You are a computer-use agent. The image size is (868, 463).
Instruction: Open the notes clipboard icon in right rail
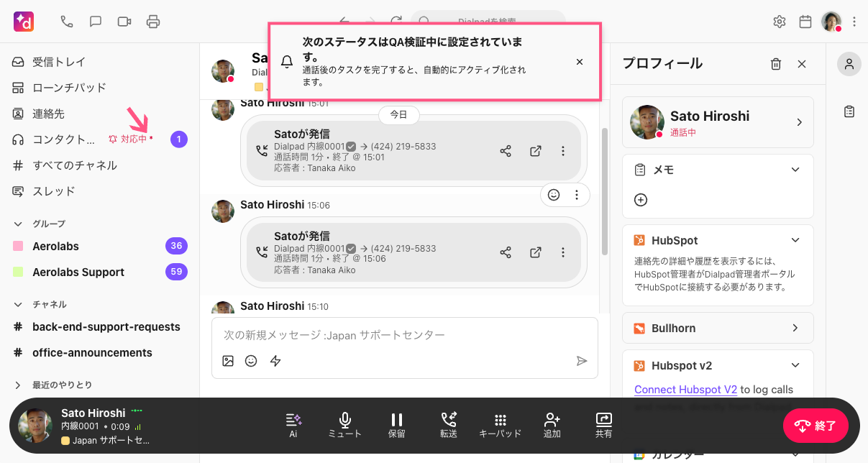(x=849, y=111)
